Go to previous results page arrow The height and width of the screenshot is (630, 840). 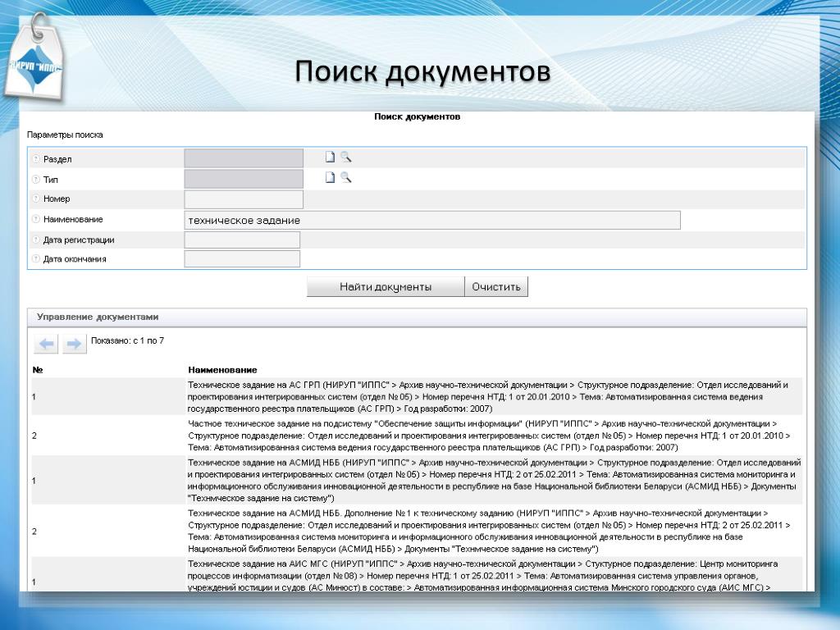[46, 344]
